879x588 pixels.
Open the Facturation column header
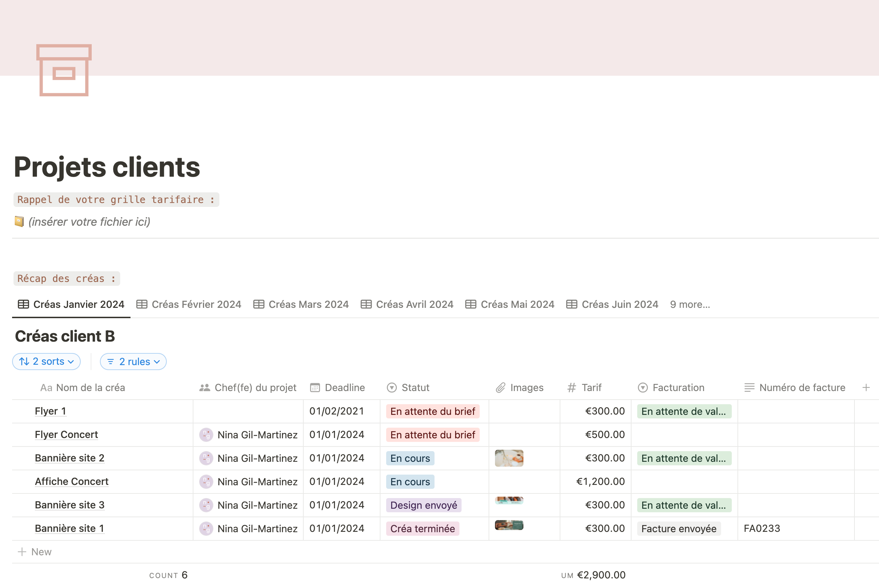pyautogui.click(x=671, y=387)
